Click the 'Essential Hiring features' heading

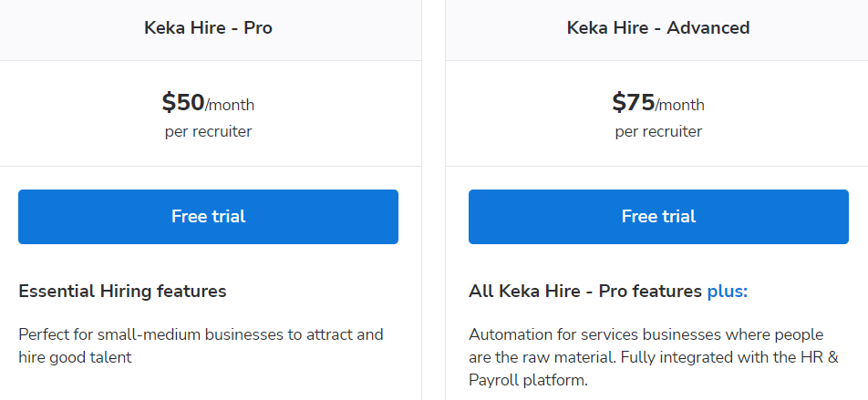point(122,291)
